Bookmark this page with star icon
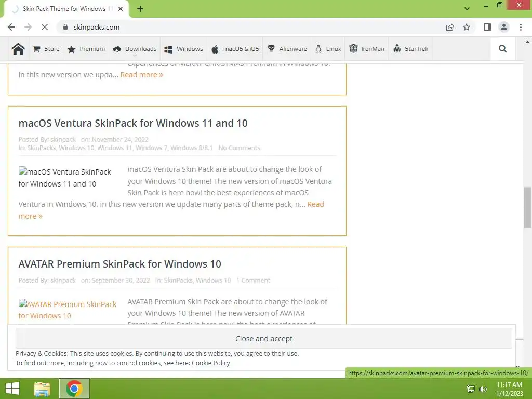The image size is (532, 399). point(467,27)
